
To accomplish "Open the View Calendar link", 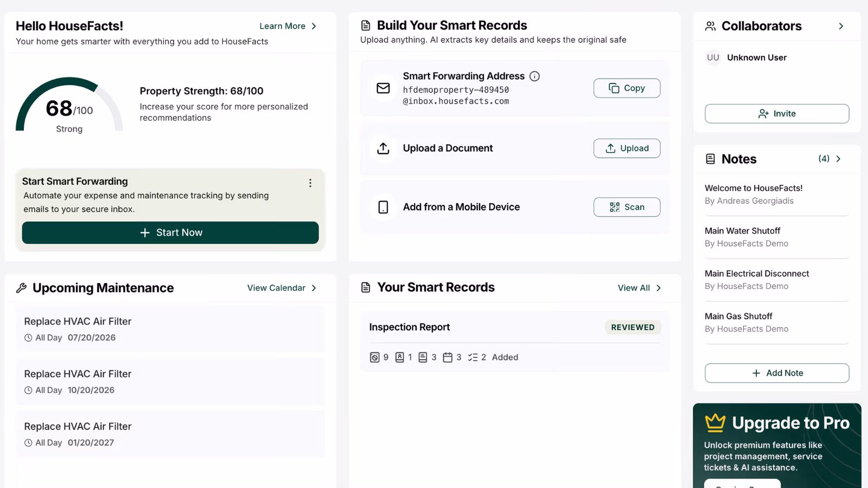I will (x=276, y=288).
